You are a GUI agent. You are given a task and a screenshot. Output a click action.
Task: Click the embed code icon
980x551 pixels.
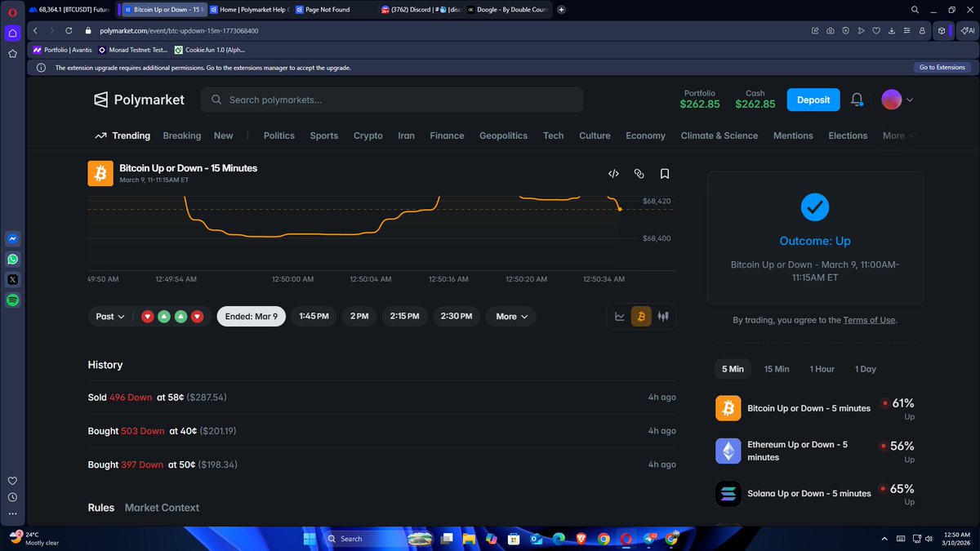click(613, 174)
